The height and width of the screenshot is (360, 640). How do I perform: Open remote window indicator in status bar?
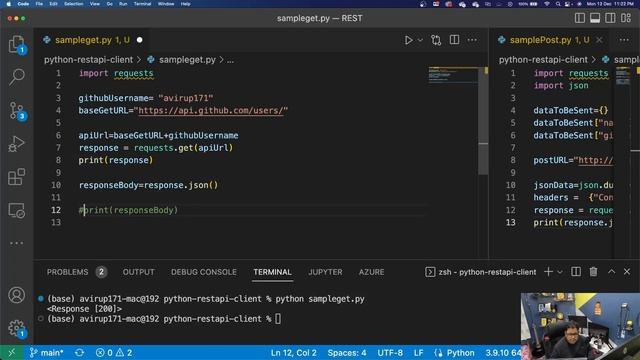11,353
